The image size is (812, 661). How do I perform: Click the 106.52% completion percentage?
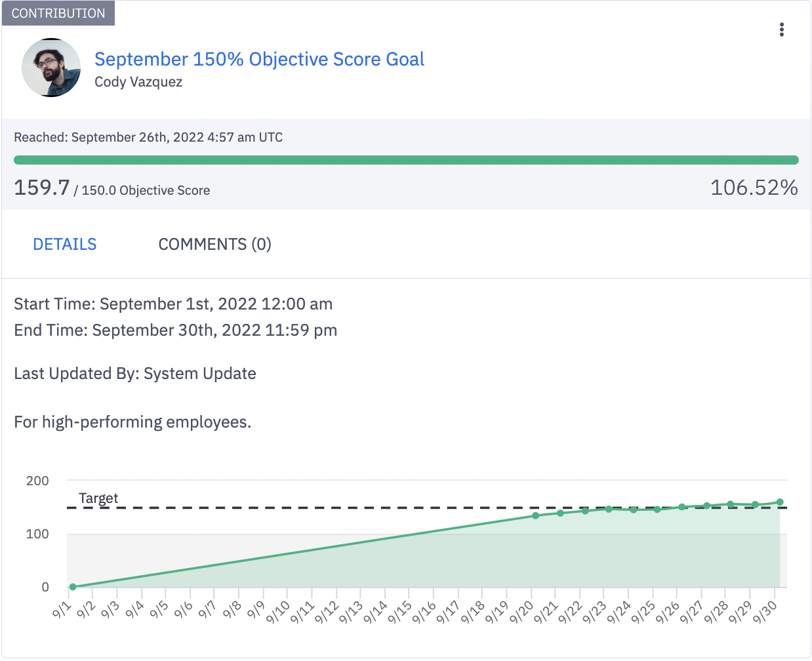click(754, 188)
